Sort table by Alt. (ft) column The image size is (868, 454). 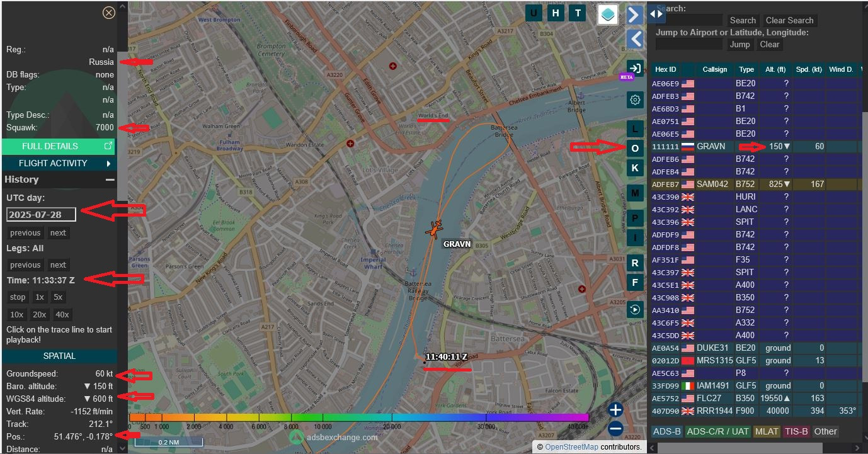(x=774, y=69)
